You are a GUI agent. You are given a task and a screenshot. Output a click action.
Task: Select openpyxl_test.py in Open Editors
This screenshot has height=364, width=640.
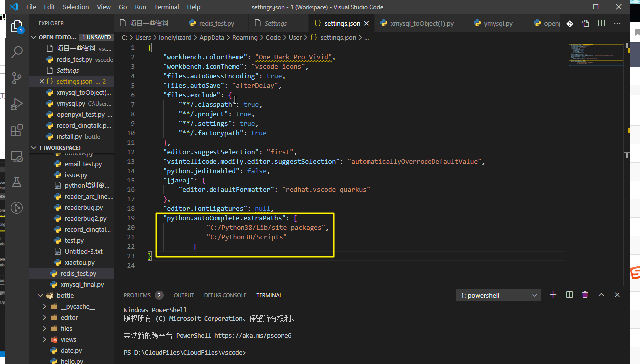pos(71,114)
